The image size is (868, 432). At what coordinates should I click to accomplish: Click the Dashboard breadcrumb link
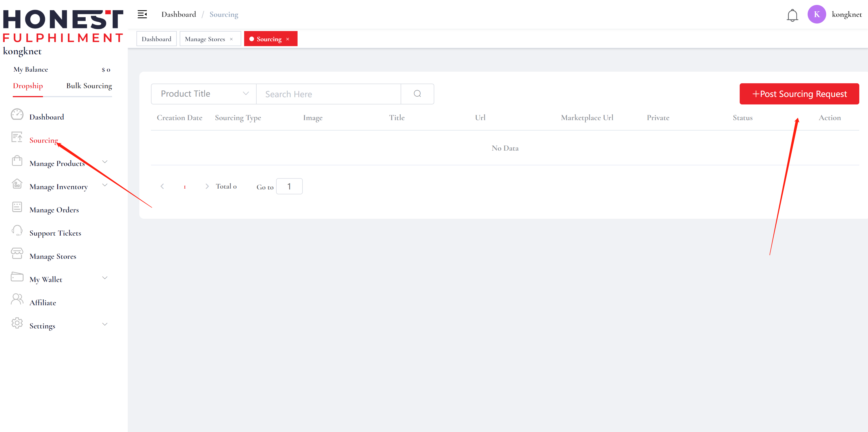click(x=179, y=15)
